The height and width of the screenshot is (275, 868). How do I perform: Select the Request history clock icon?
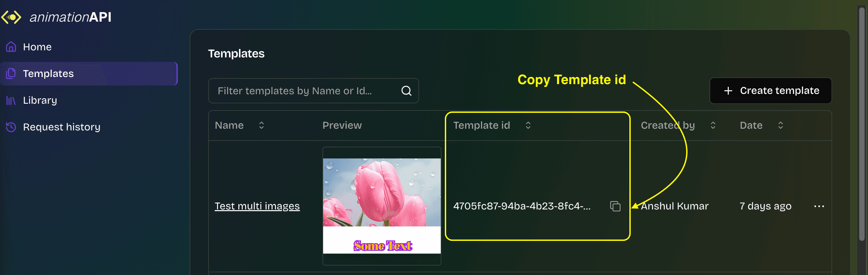pyautogui.click(x=10, y=127)
